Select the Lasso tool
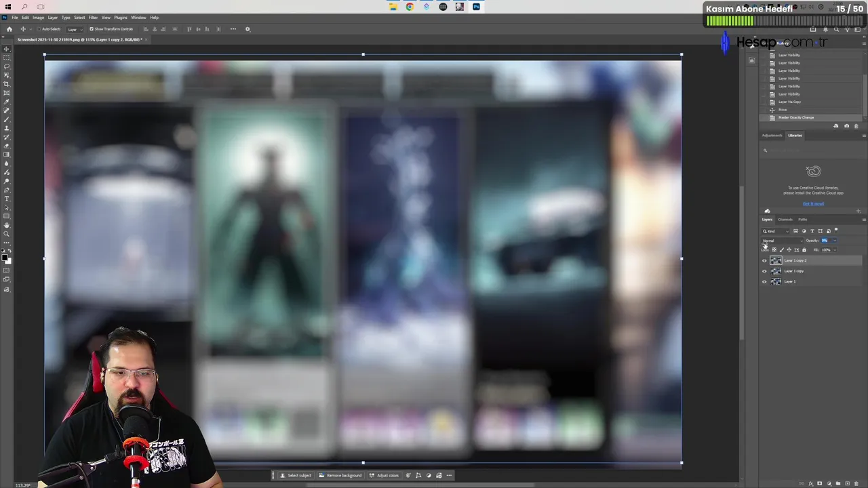This screenshot has height=488, width=868. pos(7,66)
